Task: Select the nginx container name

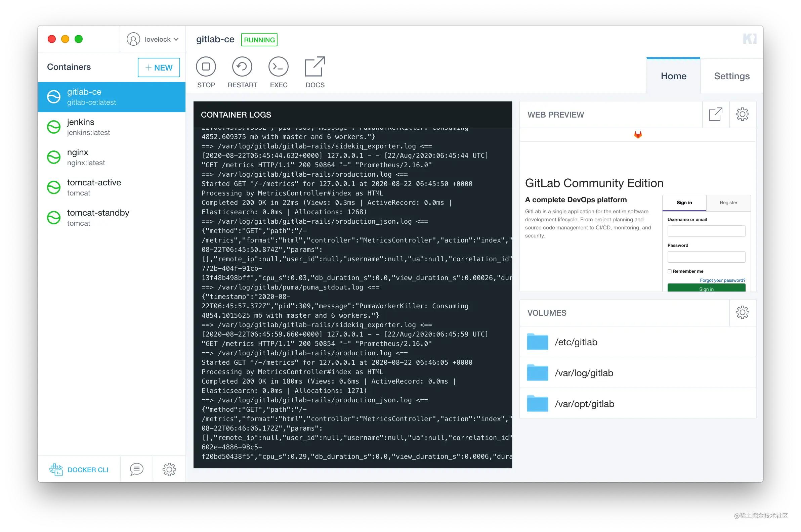Action: point(77,152)
